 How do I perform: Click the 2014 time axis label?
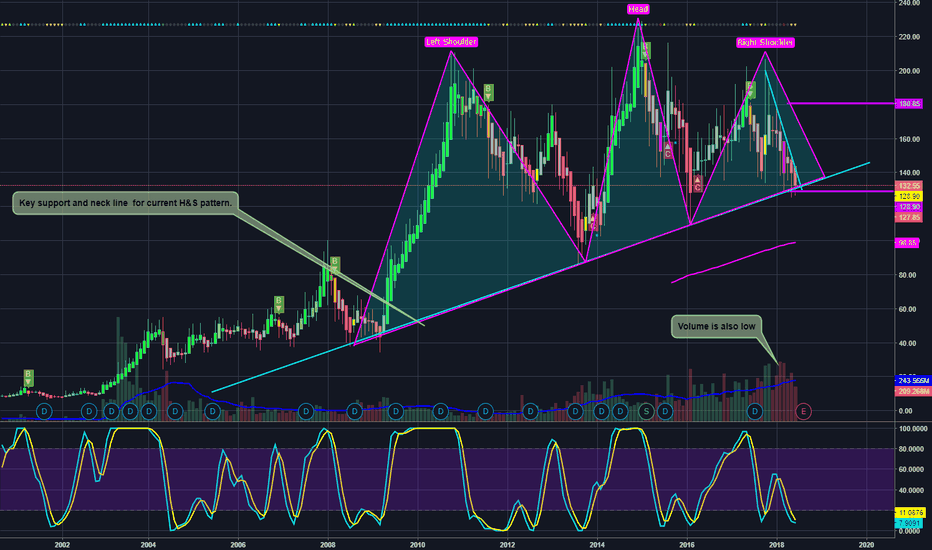click(597, 544)
